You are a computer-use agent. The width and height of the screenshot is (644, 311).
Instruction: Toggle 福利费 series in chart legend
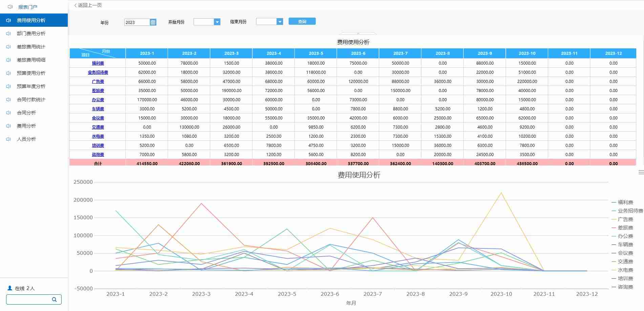click(x=625, y=202)
